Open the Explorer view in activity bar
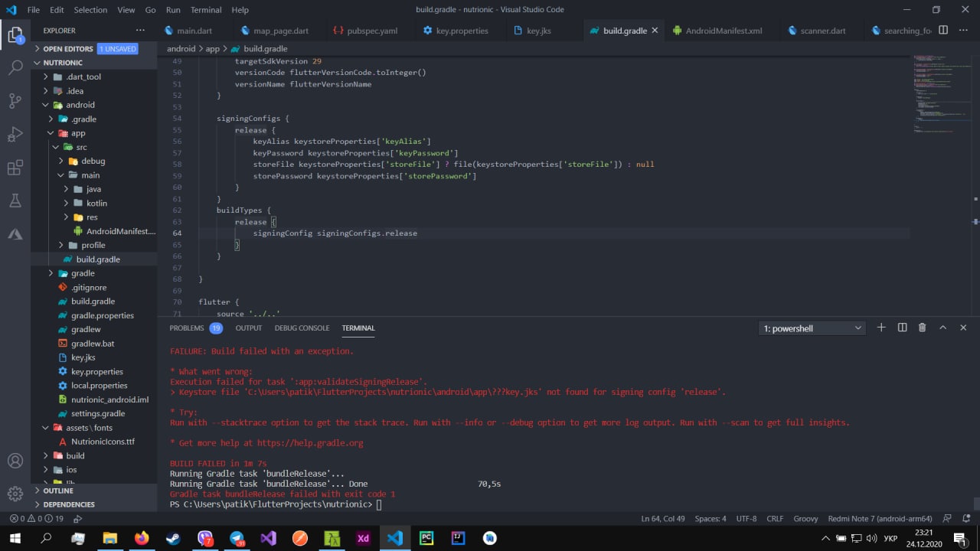980x551 pixels. (x=15, y=35)
